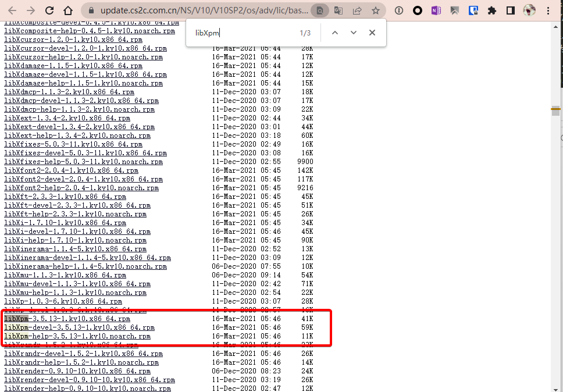Open libXdamage-1.1.5-1.ky10.x86_64.rpm link
Screen dimensions: 563x392
tap(73, 66)
